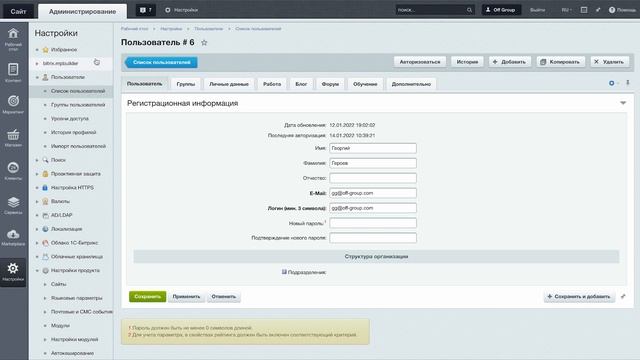This screenshot has height=360, width=640.
Task: Click the Поиск magnifier tree icon
Action: [45, 160]
